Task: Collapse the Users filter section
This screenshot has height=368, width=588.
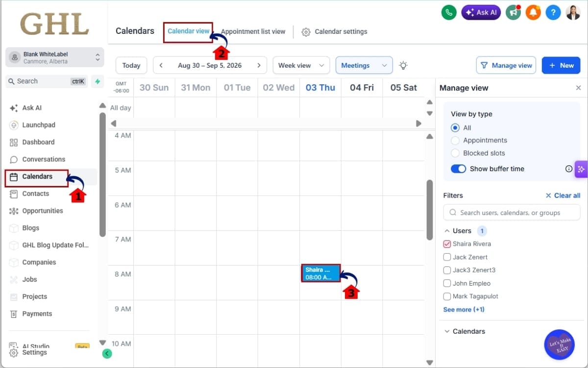Action: pyautogui.click(x=447, y=231)
